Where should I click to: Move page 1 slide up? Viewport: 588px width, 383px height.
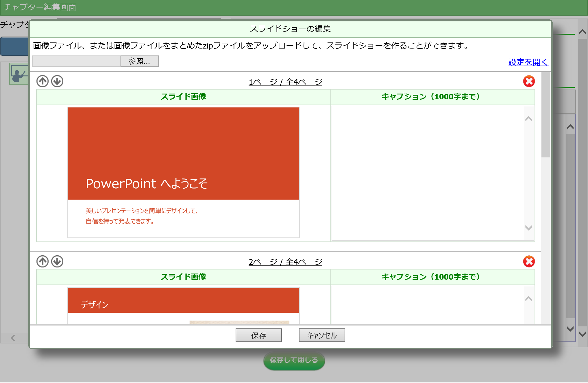(x=42, y=81)
